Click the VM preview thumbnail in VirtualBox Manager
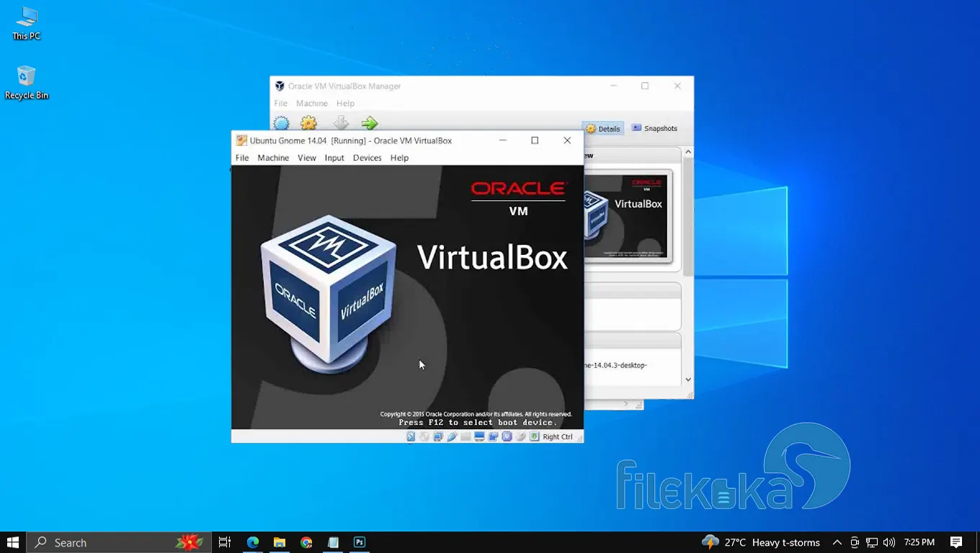The image size is (980, 553). click(628, 216)
